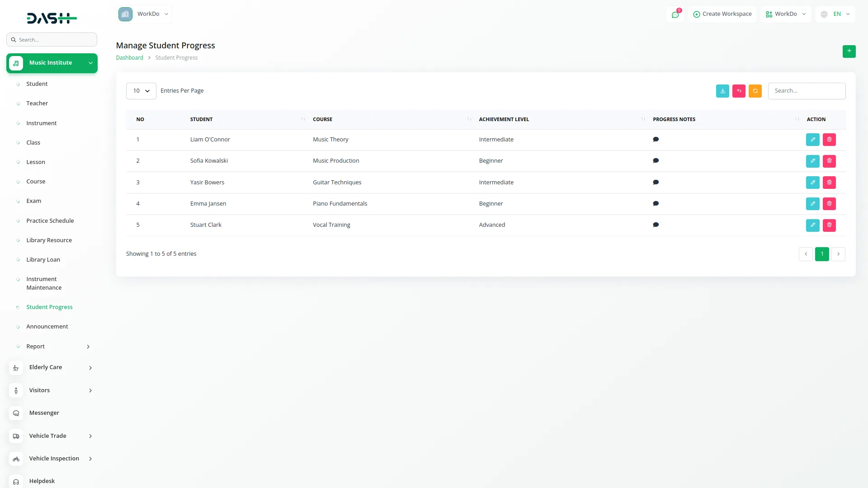Delete Stuart Clark's progress entry
The image size is (868, 488).
click(829, 225)
